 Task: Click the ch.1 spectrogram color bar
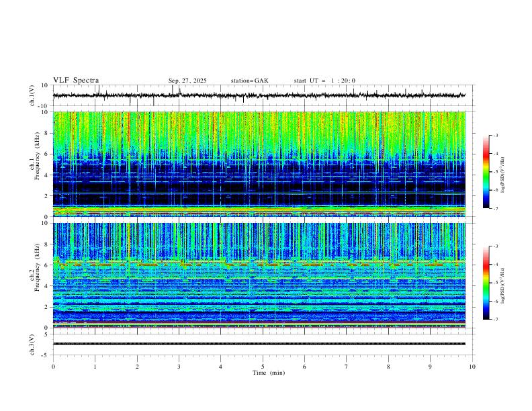(486, 172)
